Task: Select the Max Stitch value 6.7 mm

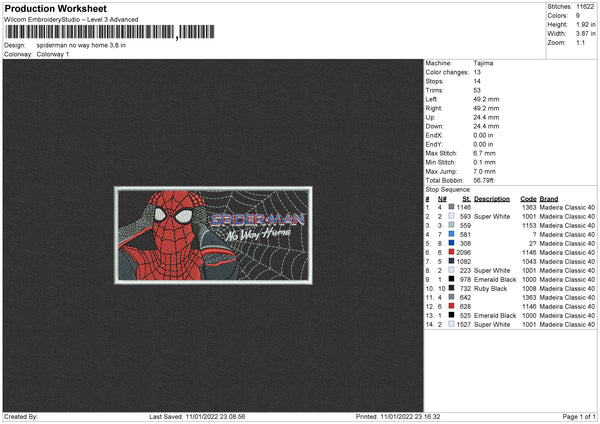Action: tap(484, 153)
